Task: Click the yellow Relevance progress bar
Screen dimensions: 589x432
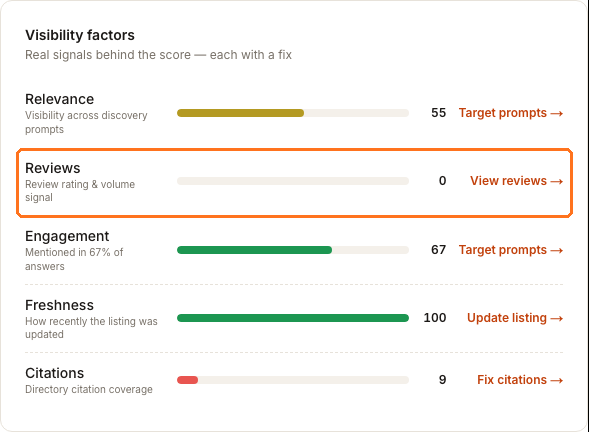Action: 293,113
